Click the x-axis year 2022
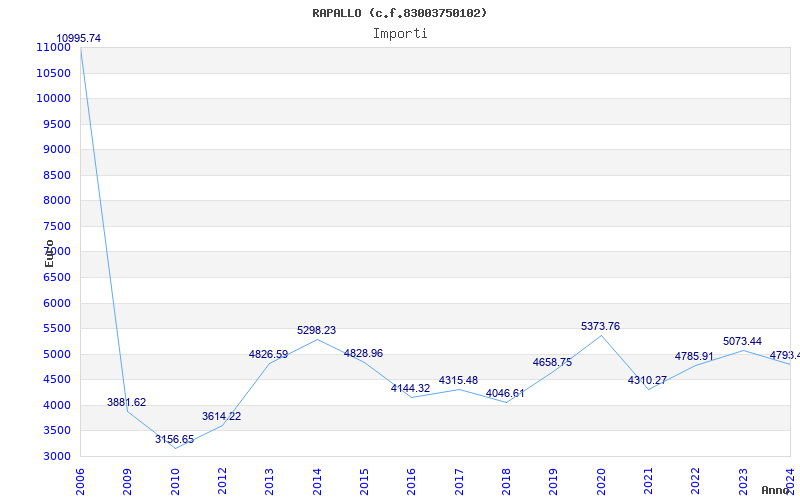 point(695,482)
